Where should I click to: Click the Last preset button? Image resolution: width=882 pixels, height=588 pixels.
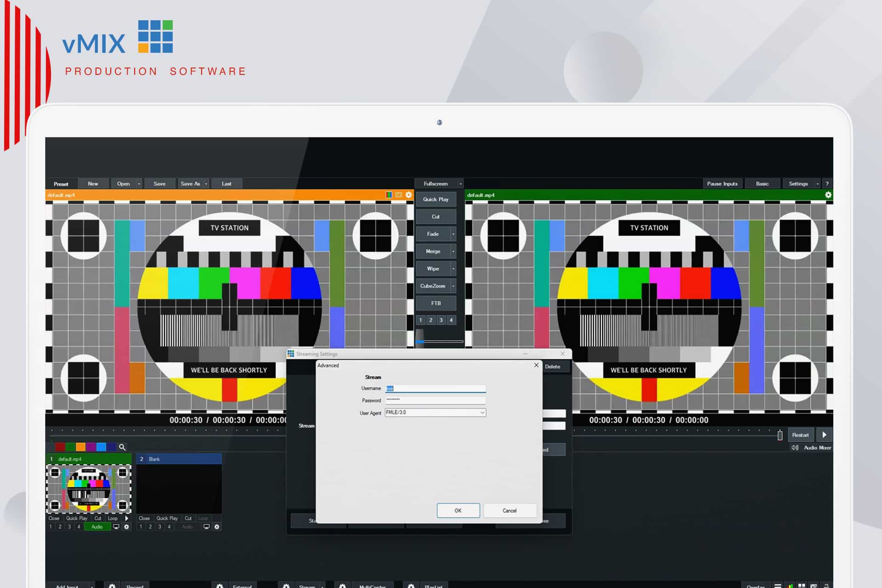tap(226, 184)
